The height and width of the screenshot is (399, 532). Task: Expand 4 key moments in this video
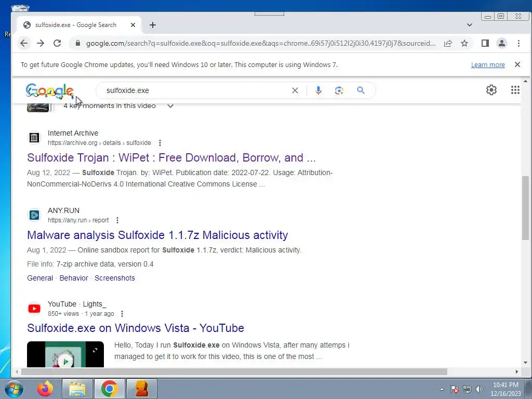pyautogui.click(x=170, y=106)
